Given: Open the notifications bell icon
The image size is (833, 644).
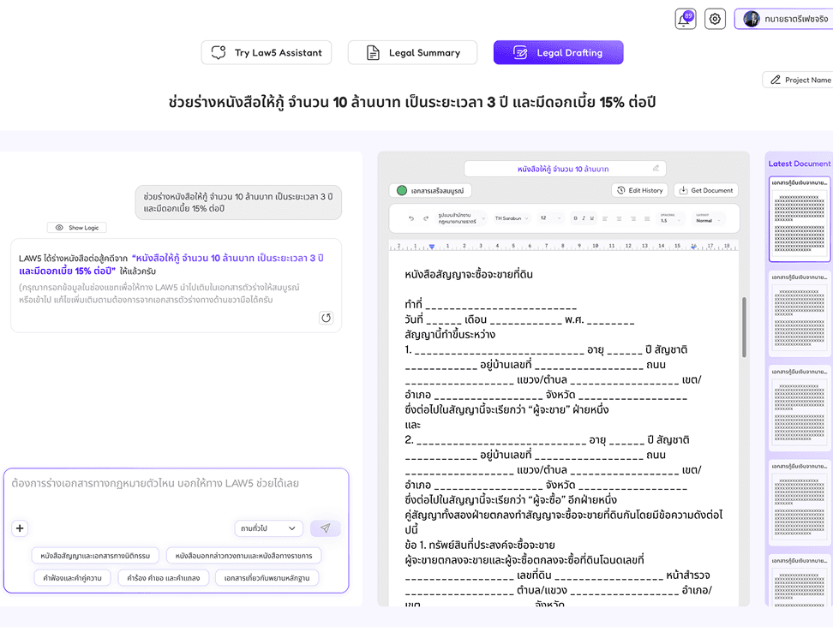Looking at the screenshot, I should point(686,19).
